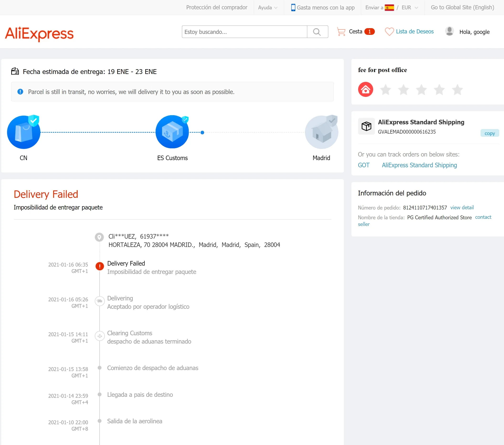The width and height of the screenshot is (504, 445).
Task: Open the Protección del comprador menu item
Action: (217, 8)
